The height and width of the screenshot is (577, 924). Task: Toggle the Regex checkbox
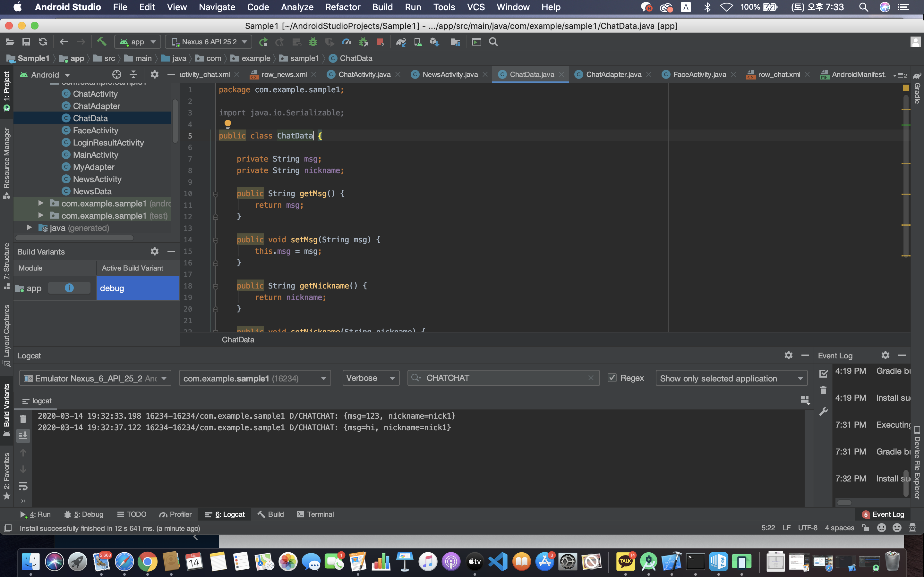tap(612, 378)
